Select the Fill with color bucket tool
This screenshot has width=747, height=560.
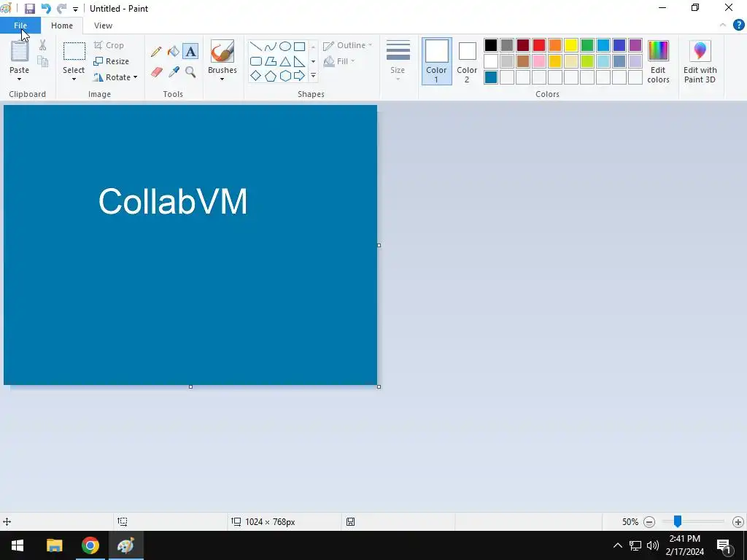(x=174, y=52)
